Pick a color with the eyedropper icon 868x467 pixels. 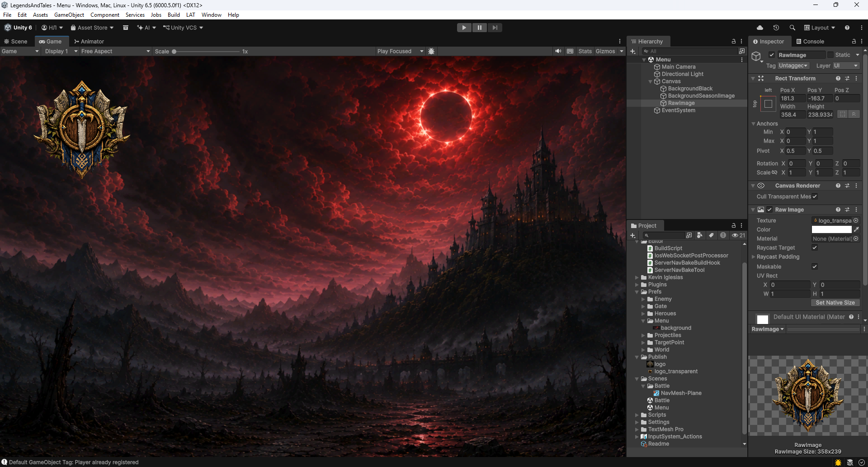click(x=856, y=229)
